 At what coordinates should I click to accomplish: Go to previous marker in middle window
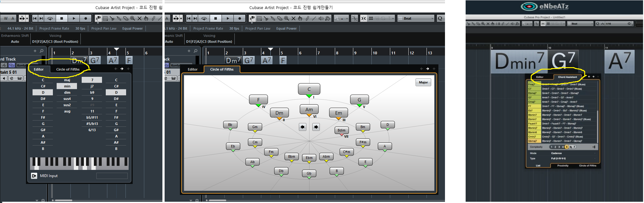click(x=189, y=18)
